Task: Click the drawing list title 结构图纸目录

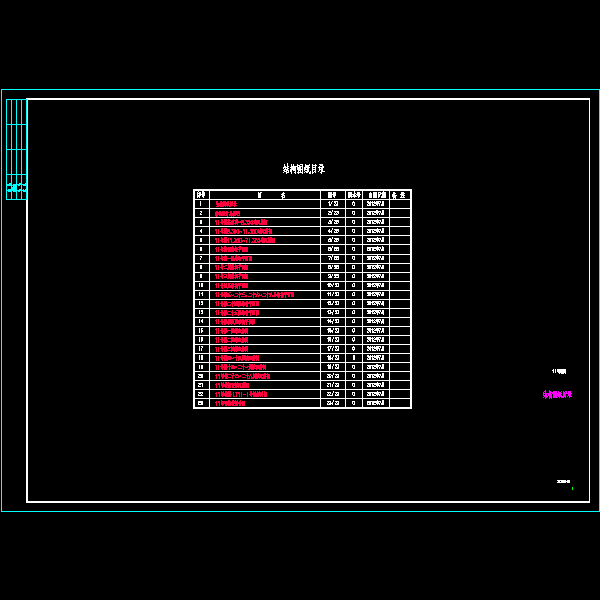Action: 303,169
